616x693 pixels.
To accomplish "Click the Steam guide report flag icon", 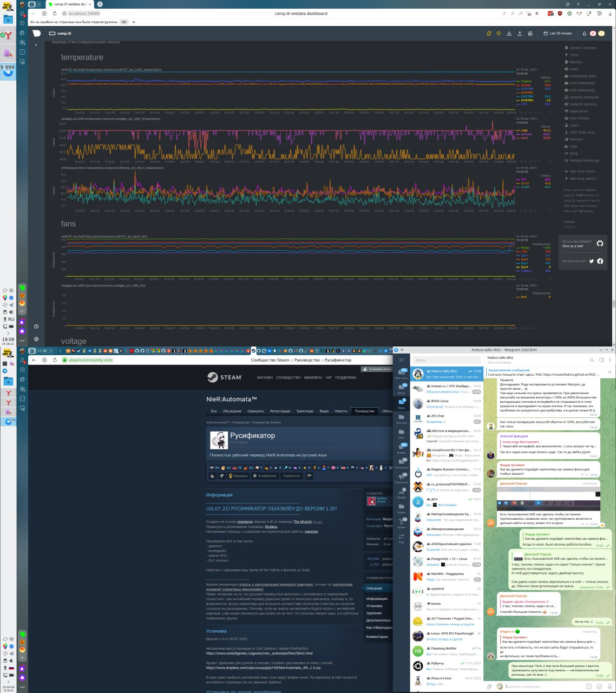I will point(309,476).
